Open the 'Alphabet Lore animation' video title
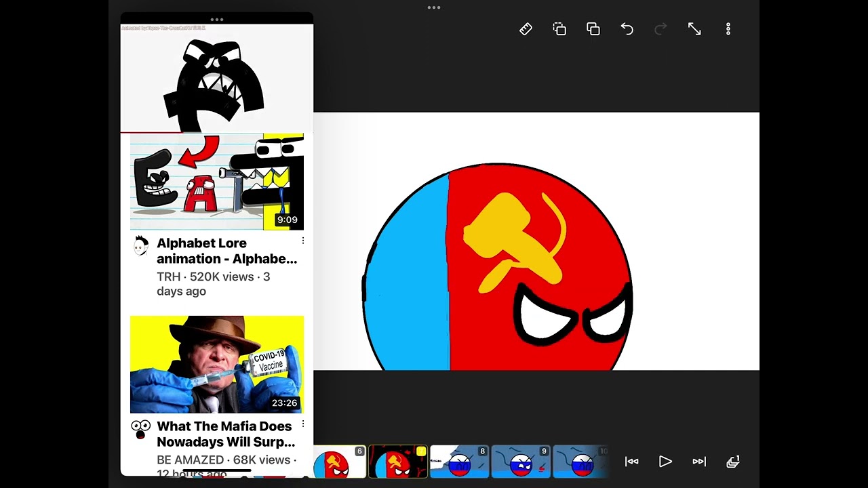The height and width of the screenshot is (488, 868). click(x=227, y=251)
